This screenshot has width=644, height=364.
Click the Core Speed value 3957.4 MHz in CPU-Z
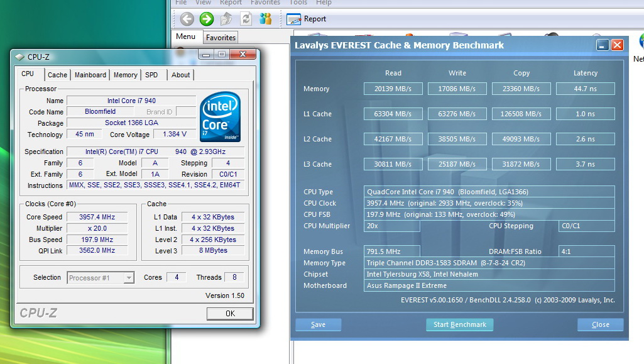click(97, 217)
